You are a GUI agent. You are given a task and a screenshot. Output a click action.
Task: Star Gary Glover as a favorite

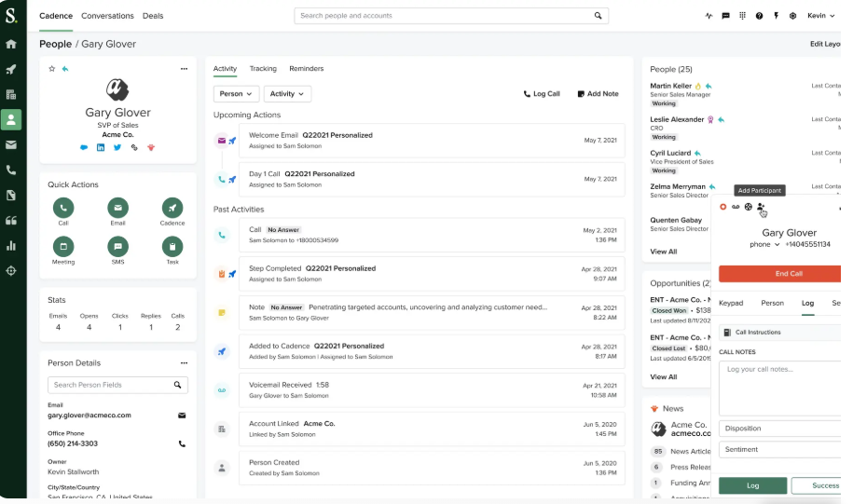[x=51, y=69]
